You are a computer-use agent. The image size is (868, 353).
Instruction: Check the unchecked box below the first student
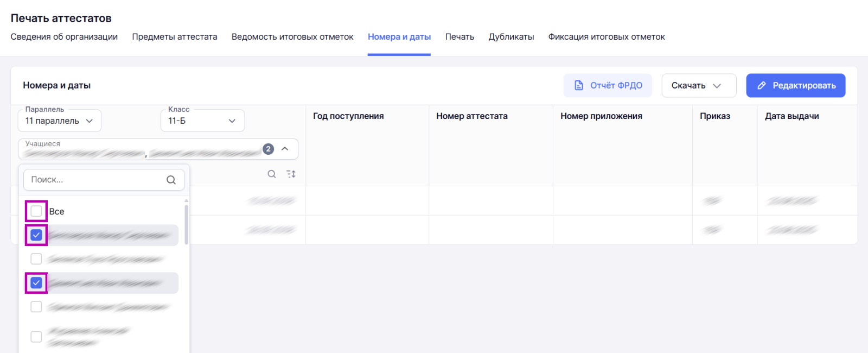coord(36,259)
